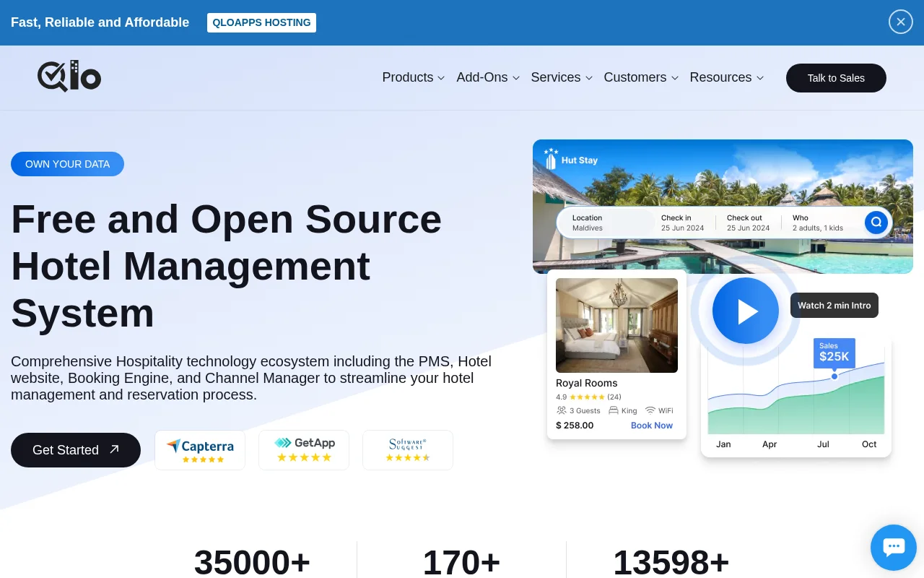
Task: Select the Location Maldives field
Action: coord(605,223)
